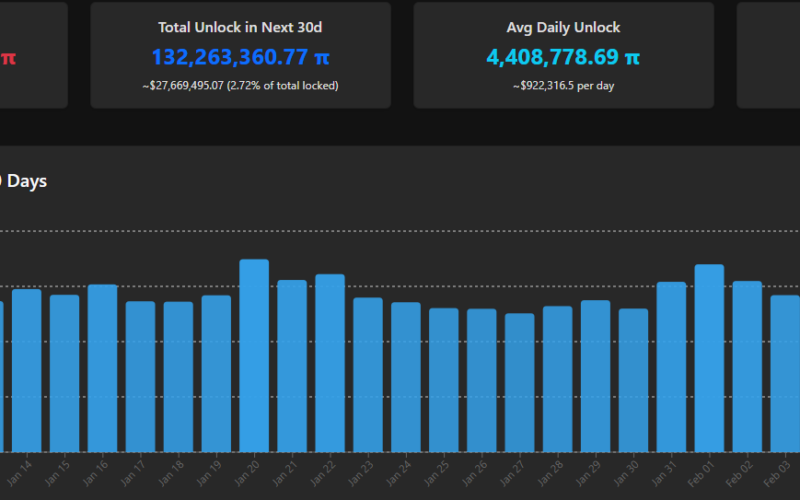Click the Avg Daily Unlock card title
The height and width of the screenshot is (500, 800).
(x=563, y=28)
